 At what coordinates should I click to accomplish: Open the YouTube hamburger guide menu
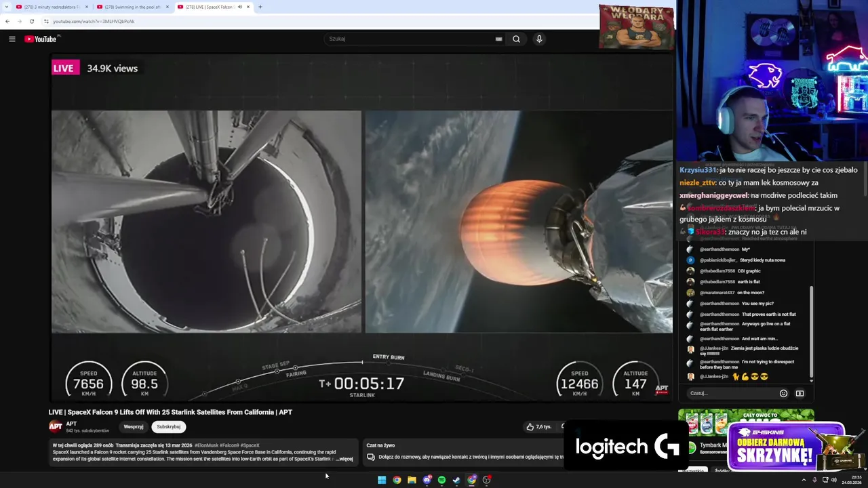pos(12,39)
